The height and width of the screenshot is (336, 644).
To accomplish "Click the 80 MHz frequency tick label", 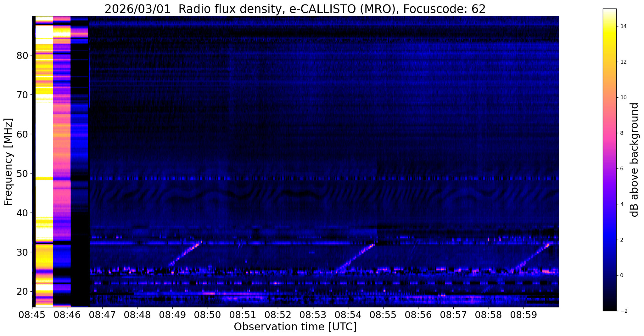I will [22, 55].
